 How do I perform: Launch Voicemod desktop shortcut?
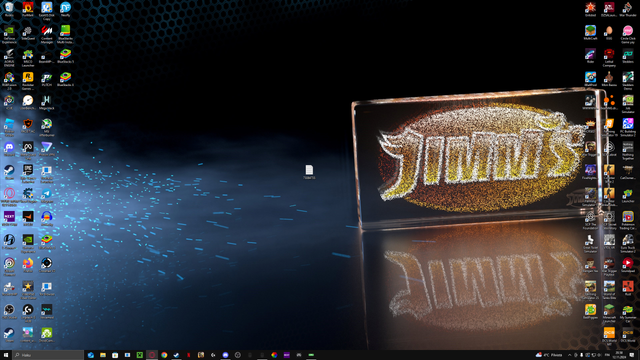[x=47, y=310]
